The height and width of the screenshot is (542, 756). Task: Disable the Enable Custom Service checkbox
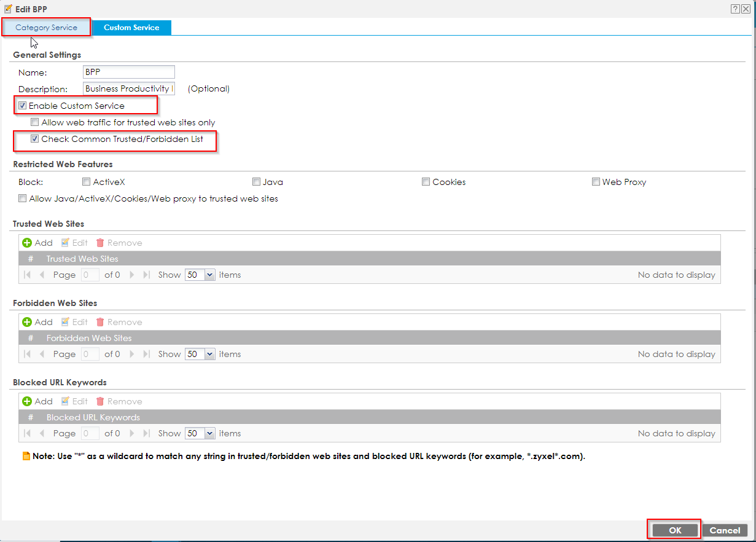tap(22, 104)
